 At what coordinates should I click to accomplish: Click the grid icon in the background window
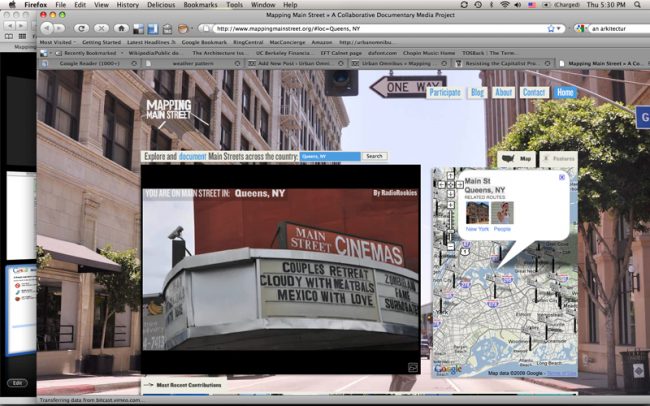22,36
